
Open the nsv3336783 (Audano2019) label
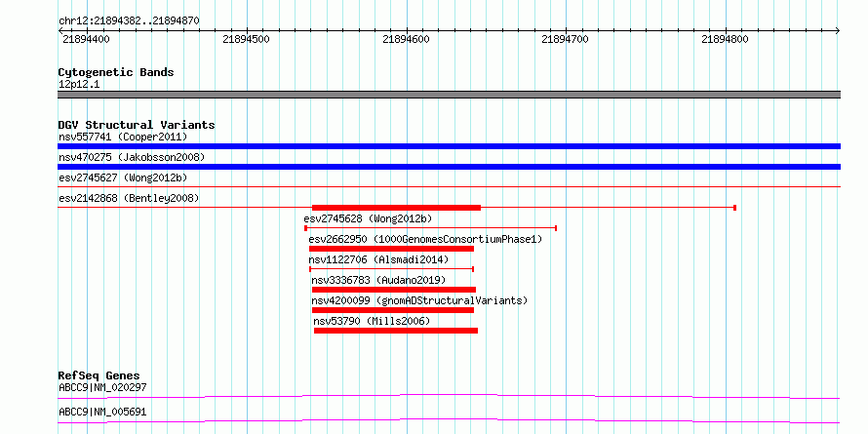[x=378, y=280]
